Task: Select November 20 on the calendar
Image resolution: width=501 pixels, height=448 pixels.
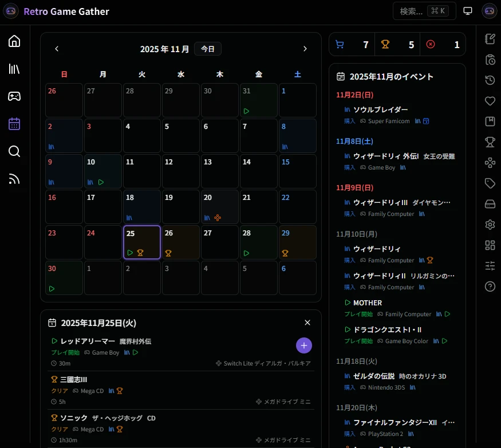Action: [x=220, y=206]
